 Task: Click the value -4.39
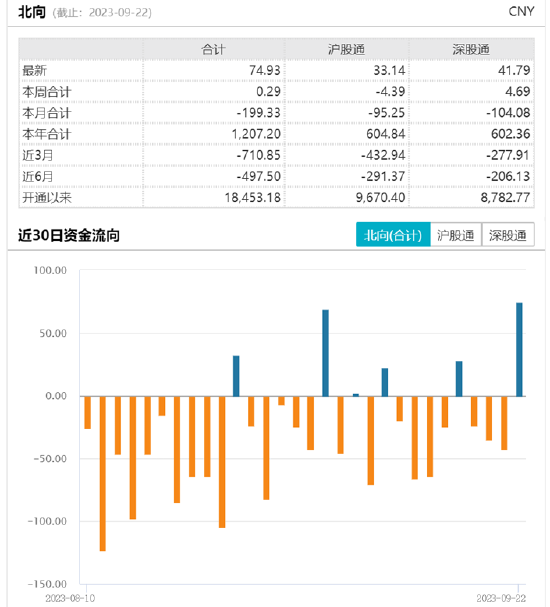(x=390, y=92)
